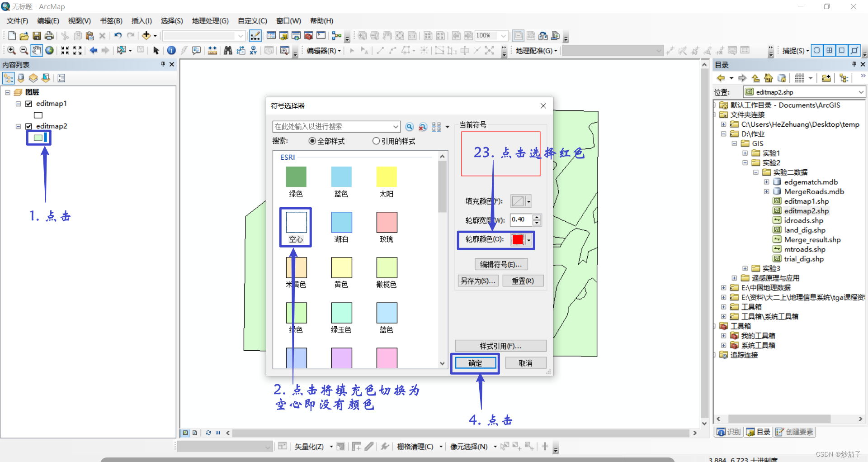Select the Referenced Styles radio button
Image resolution: width=868 pixels, height=462 pixels.
(x=376, y=141)
